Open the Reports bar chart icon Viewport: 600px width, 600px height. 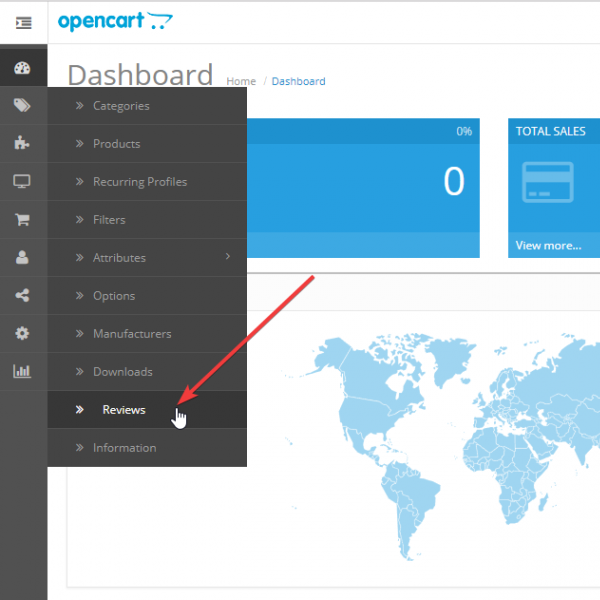[23, 371]
